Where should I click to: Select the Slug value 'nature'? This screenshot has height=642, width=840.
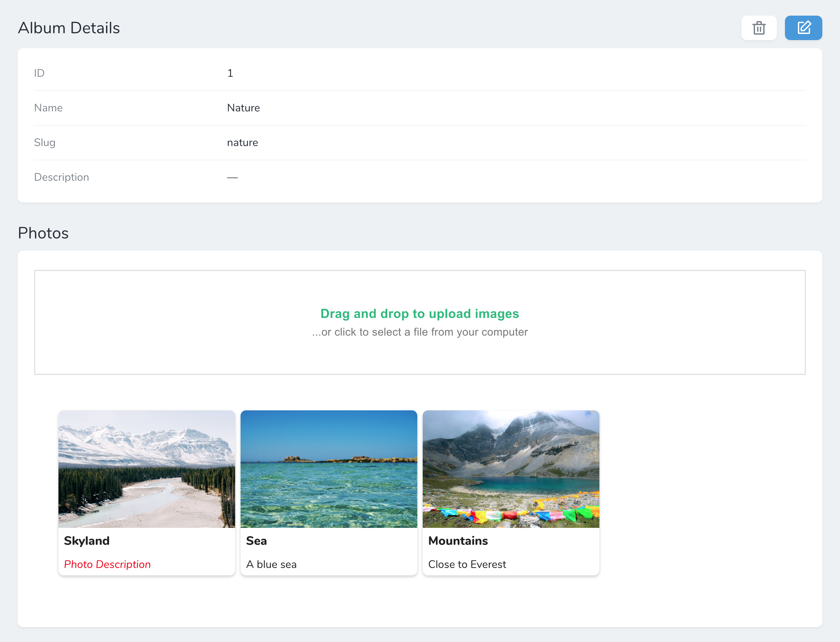tap(242, 143)
